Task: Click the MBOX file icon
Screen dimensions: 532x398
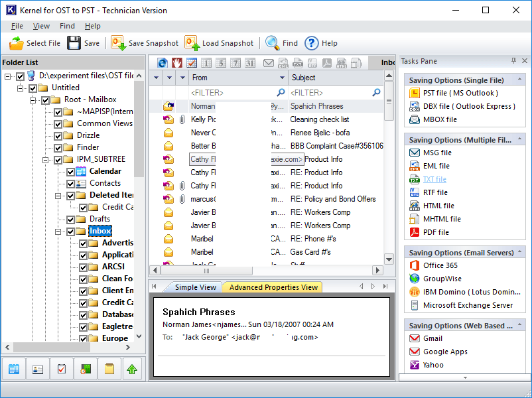Action: point(415,119)
